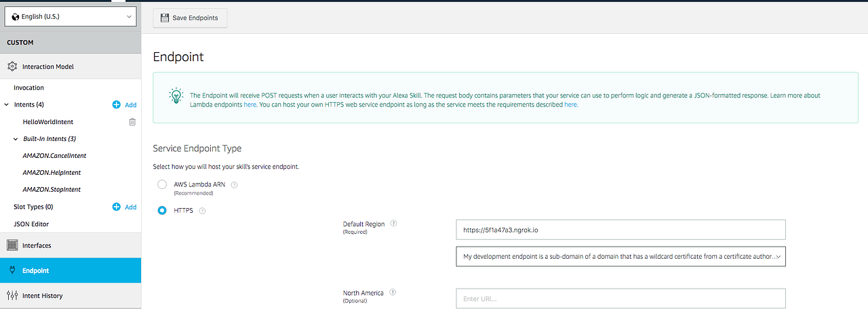Click the lightbulb tip icon
The image size is (868, 309).
tap(176, 96)
